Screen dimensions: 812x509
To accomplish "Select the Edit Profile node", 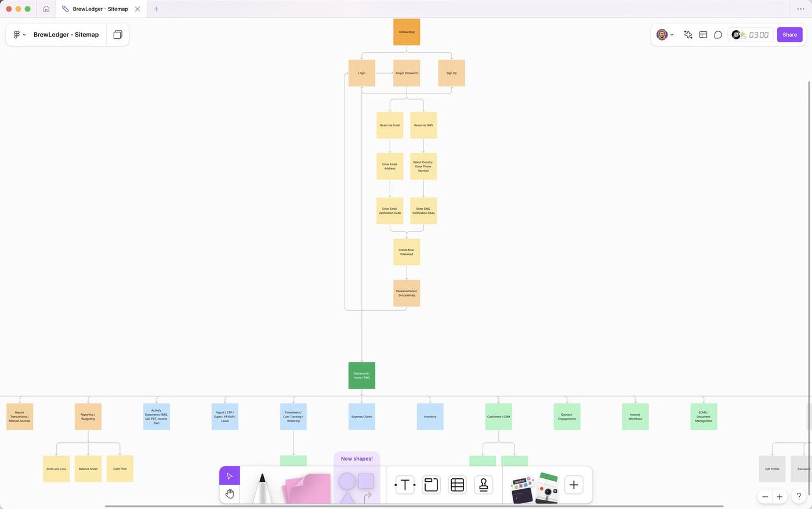I will click(772, 469).
